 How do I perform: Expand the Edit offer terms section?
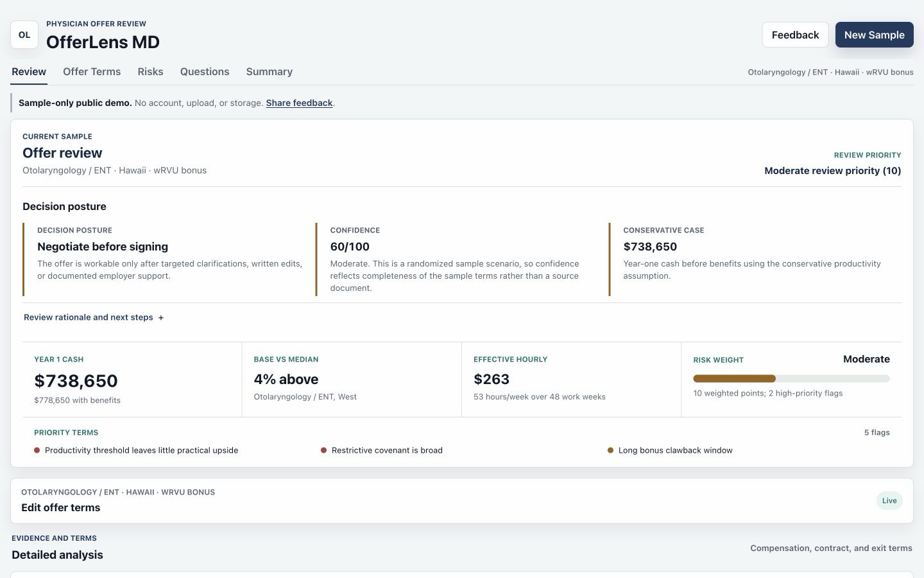coord(462,501)
